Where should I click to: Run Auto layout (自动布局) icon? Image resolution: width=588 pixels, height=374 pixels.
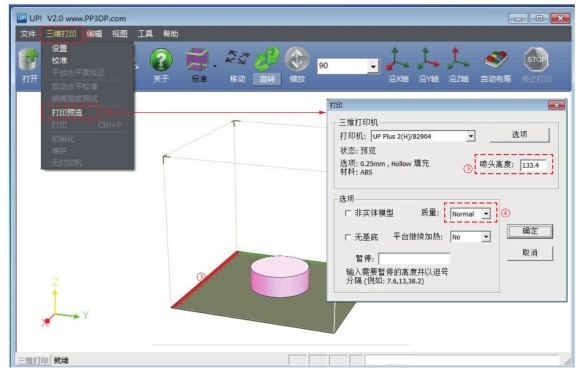[x=496, y=60]
